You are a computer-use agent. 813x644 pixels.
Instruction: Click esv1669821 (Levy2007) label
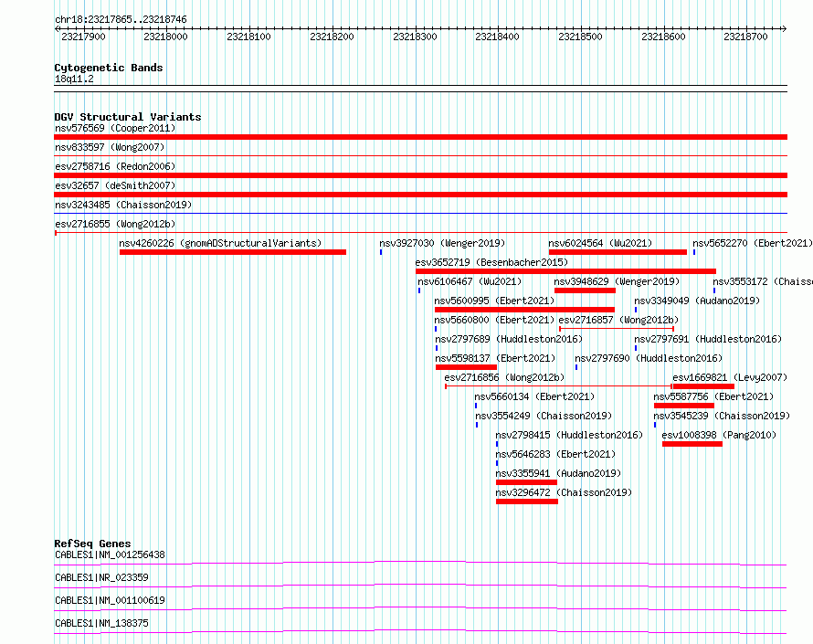coord(730,377)
